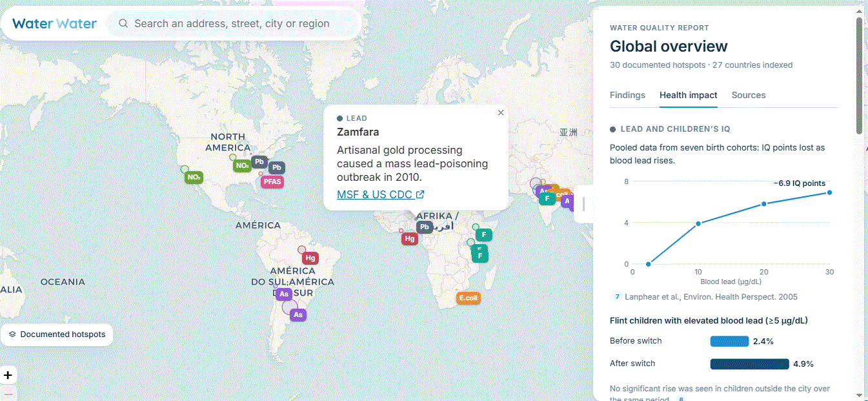868x401 pixels.
Task: Click the Hg marker in Brazil
Action: [310, 258]
